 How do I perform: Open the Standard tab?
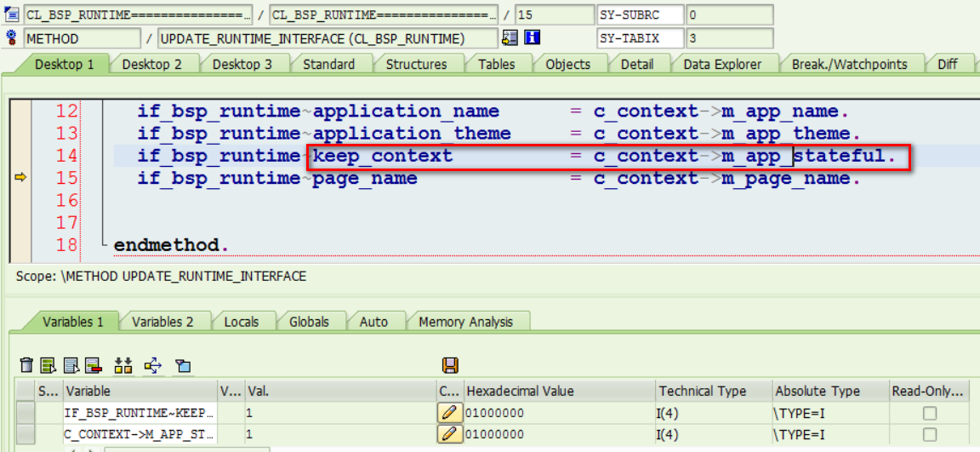(x=328, y=65)
